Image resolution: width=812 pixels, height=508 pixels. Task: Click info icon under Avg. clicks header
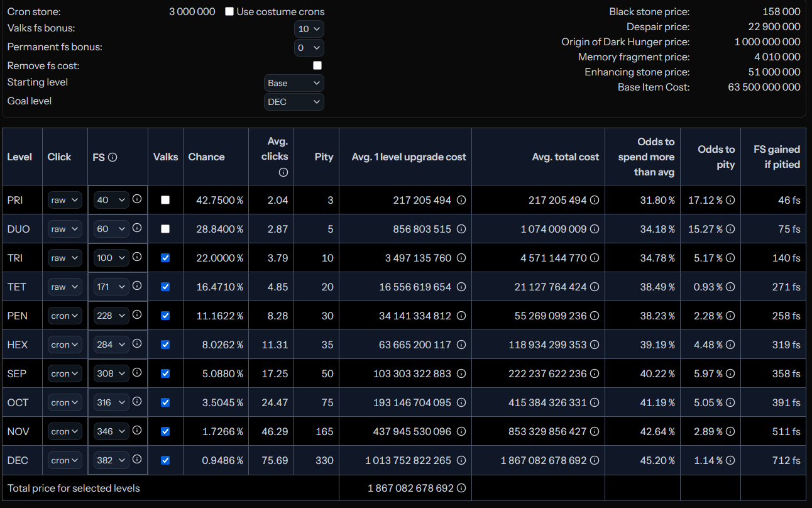click(283, 172)
